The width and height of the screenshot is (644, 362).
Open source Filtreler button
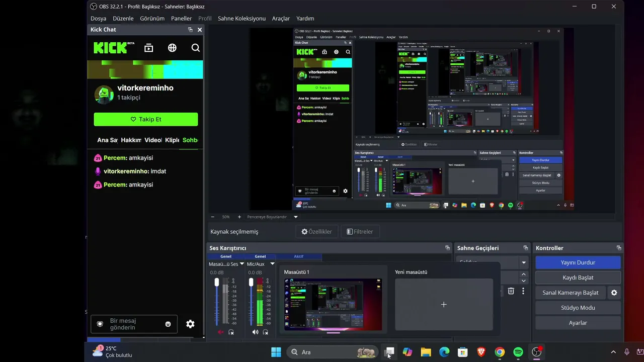click(x=360, y=232)
